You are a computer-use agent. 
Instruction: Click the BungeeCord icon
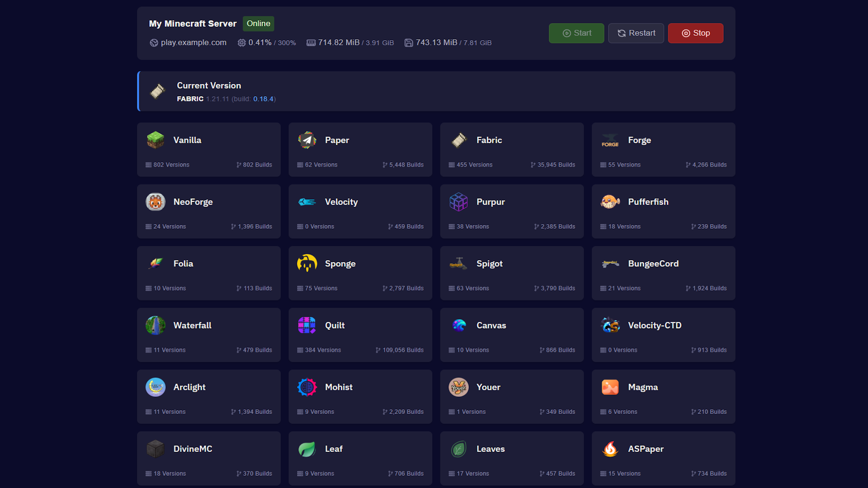click(610, 263)
